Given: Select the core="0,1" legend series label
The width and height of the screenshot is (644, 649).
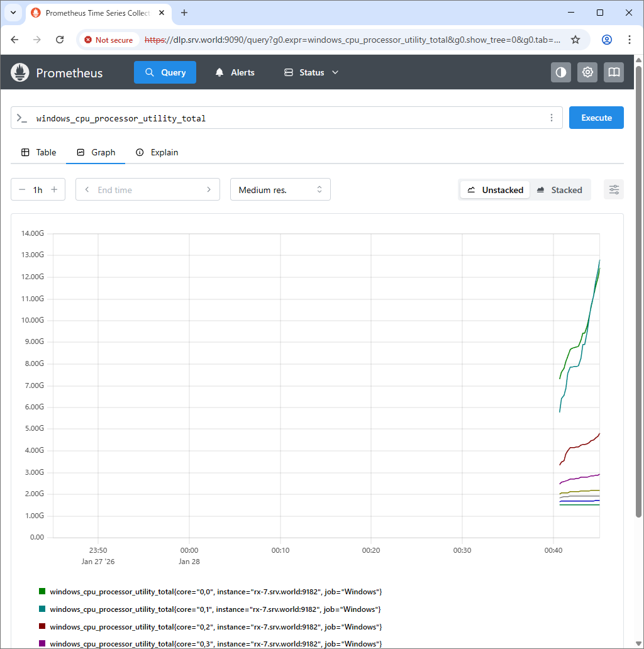Looking at the screenshot, I should pyautogui.click(x=215, y=609).
